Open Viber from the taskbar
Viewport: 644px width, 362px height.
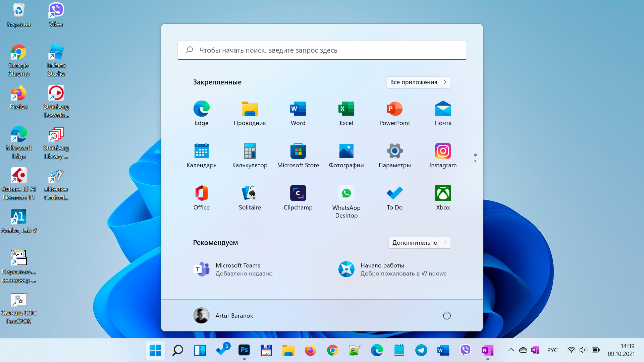tap(465, 350)
